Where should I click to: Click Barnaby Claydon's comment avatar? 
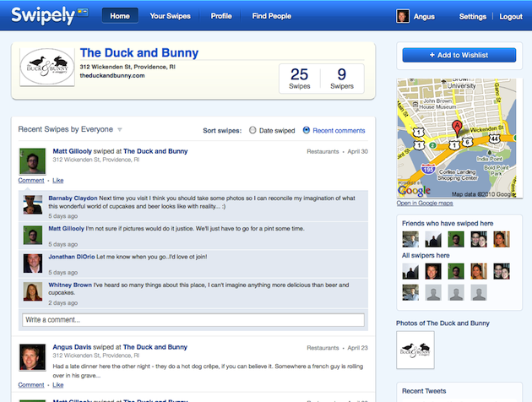(33, 204)
